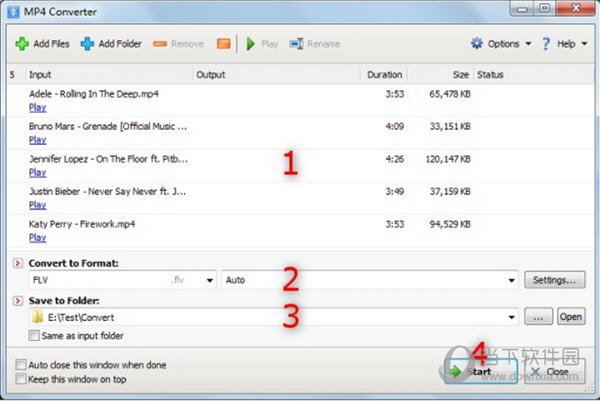Screen dimensions: 600x402
Task: Click the 65,478 KB size cell
Action: pos(450,94)
